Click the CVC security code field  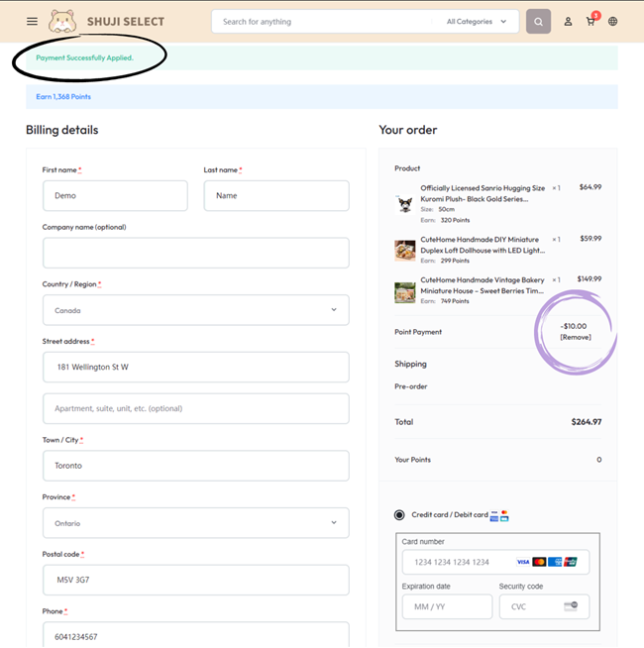544,606
